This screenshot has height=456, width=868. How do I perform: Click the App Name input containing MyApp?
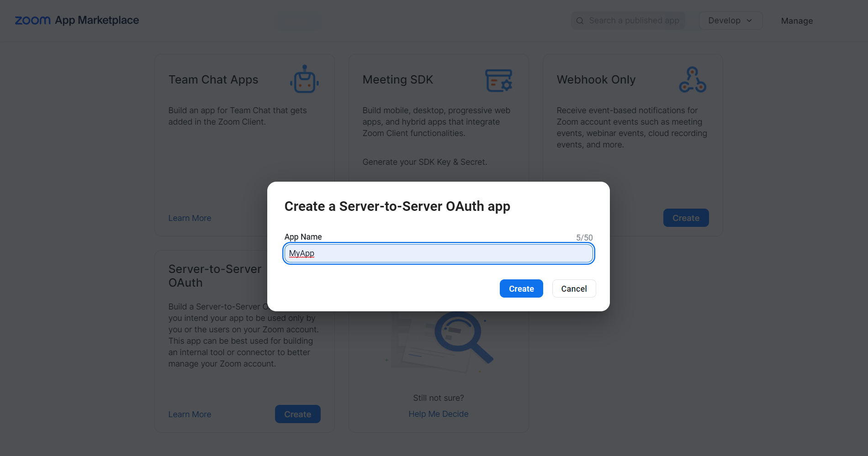coord(439,253)
